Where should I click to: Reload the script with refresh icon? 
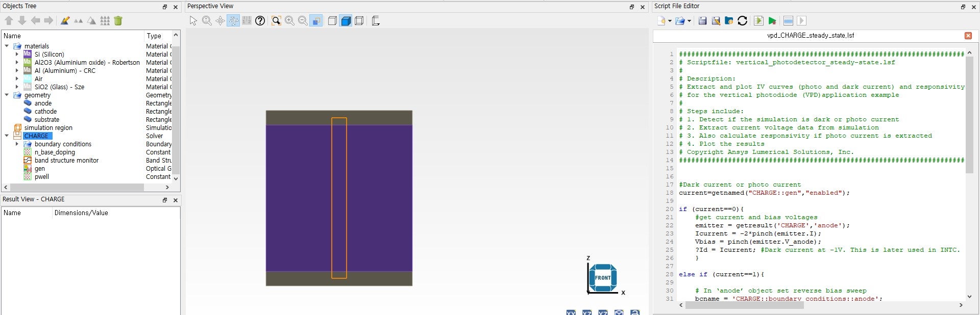pos(742,20)
